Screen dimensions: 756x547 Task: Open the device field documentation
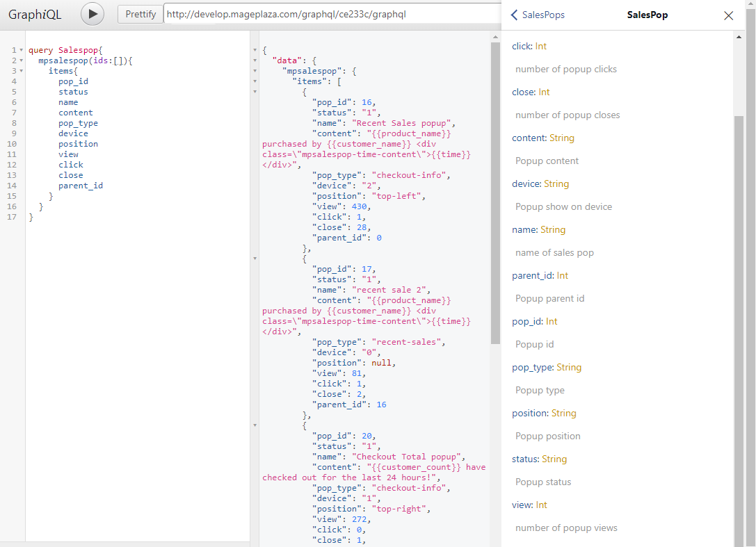click(x=526, y=183)
